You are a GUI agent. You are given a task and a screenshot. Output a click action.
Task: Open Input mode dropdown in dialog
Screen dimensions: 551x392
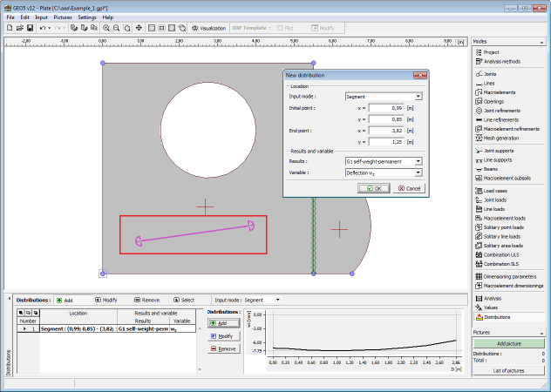click(383, 96)
